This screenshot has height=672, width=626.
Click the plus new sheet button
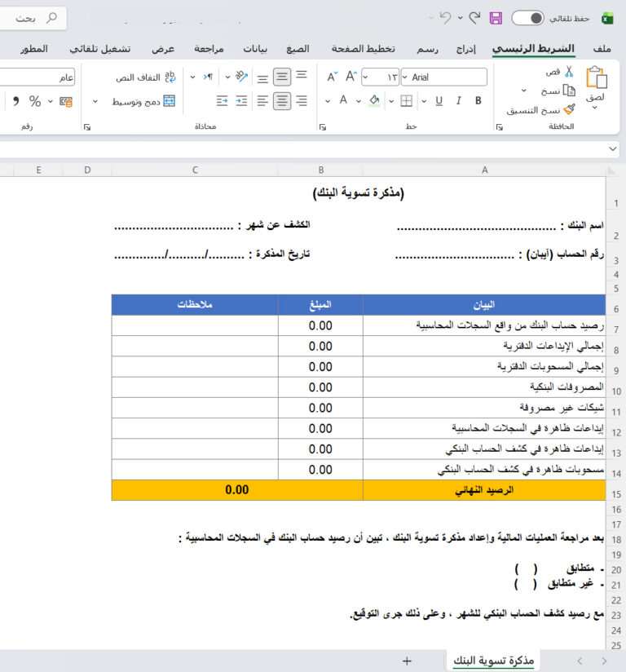tap(407, 661)
